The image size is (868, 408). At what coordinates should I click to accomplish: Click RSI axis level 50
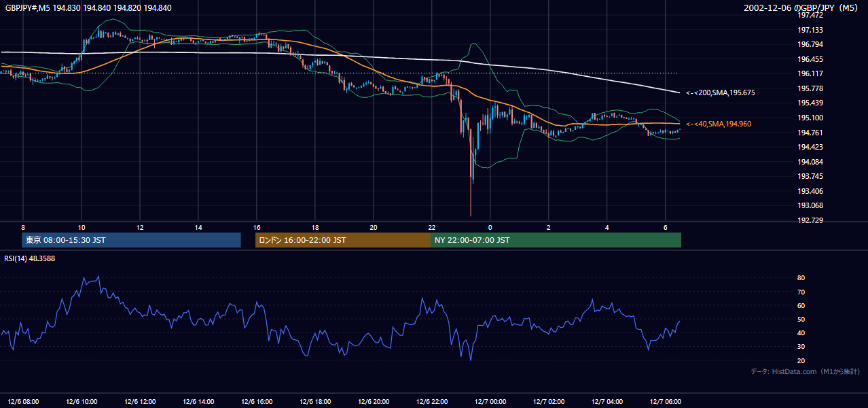(x=801, y=320)
